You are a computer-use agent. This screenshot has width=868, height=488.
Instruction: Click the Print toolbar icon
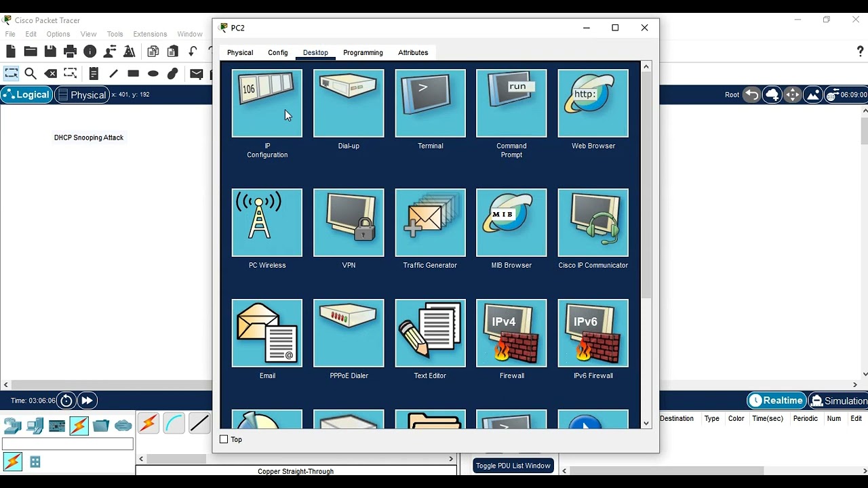coord(70,52)
